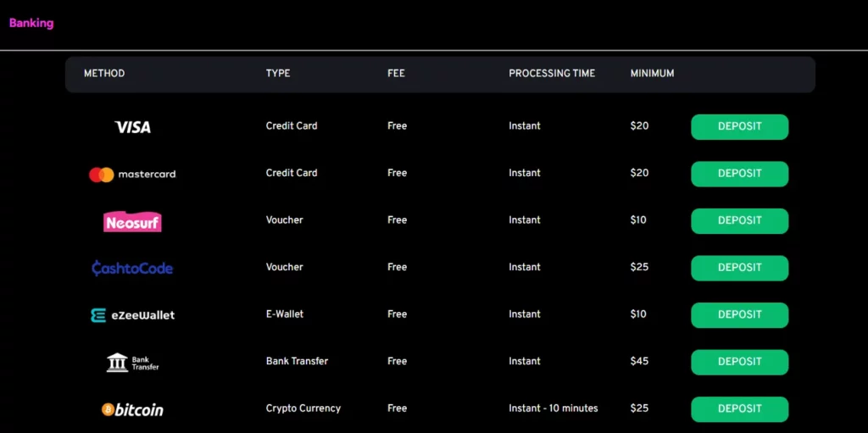Screen dimensions: 868x433
Task: Open the Banking tab
Action: tap(31, 24)
